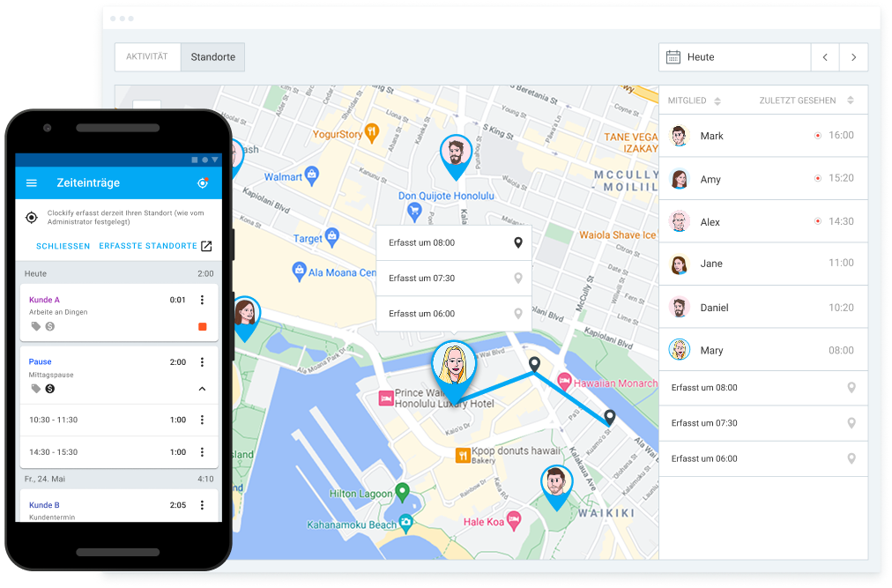
Task: Click Mary's avatar in the list
Action: tap(679, 350)
